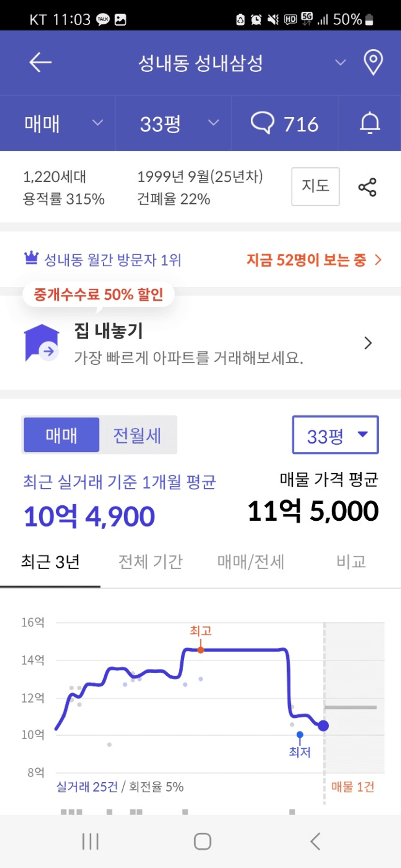Tap the 최고 point on chart

point(201,650)
